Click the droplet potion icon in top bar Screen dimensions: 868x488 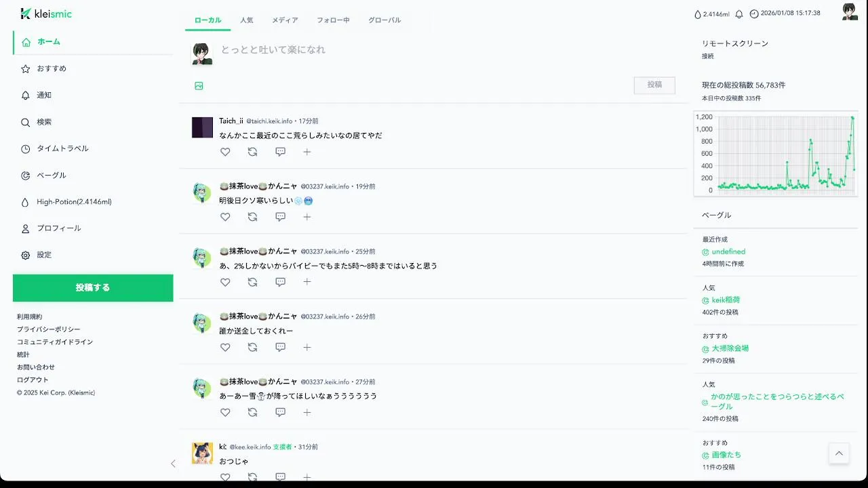[x=697, y=14]
